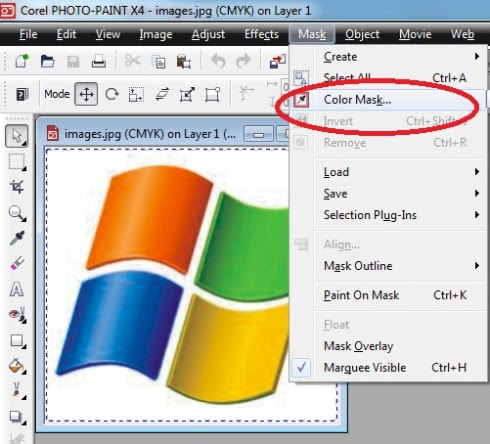Select the Perspective mode icon
Screen dimensions: 490x444
(213, 94)
